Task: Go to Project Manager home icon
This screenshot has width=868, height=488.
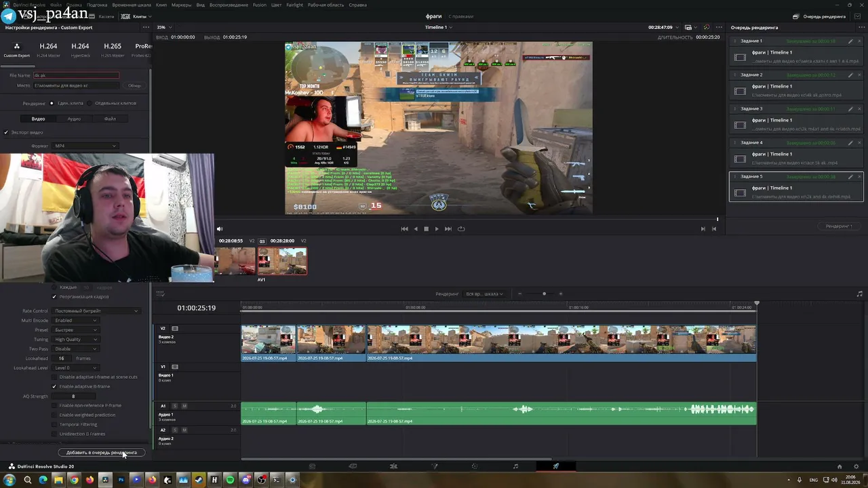Action: click(840, 466)
